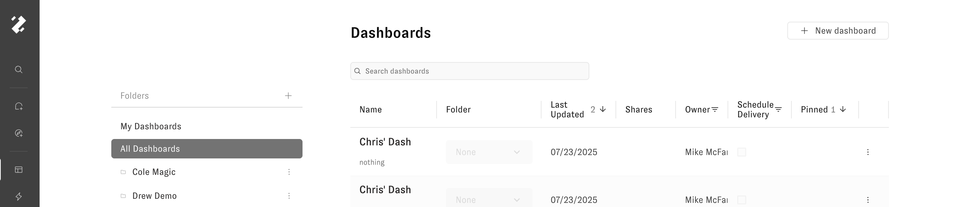The width and height of the screenshot is (980, 207).
Task: Toggle schedule delivery checkbox for second dashboard
Action: coord(742,200)
